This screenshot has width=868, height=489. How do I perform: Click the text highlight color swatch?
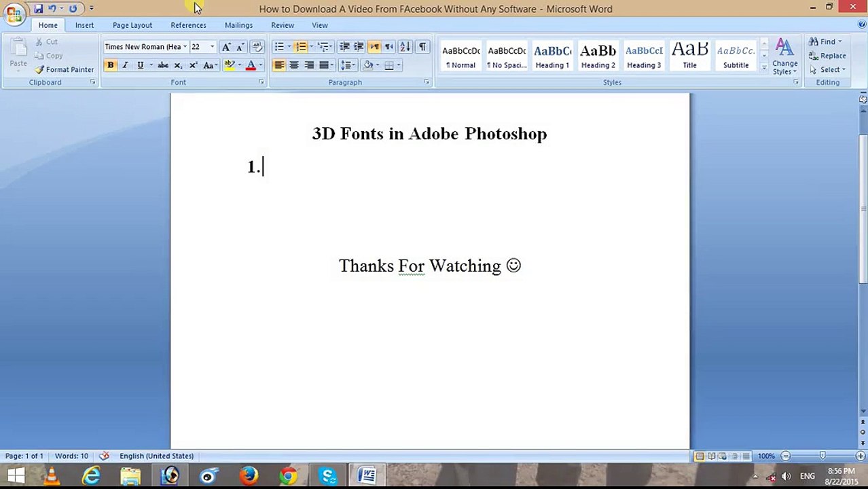pos(230,65)
